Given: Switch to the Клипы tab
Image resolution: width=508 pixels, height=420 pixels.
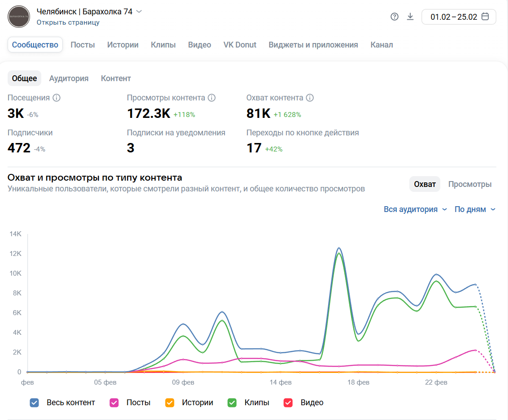Looking at the screenshot, I should click(163, 45).
